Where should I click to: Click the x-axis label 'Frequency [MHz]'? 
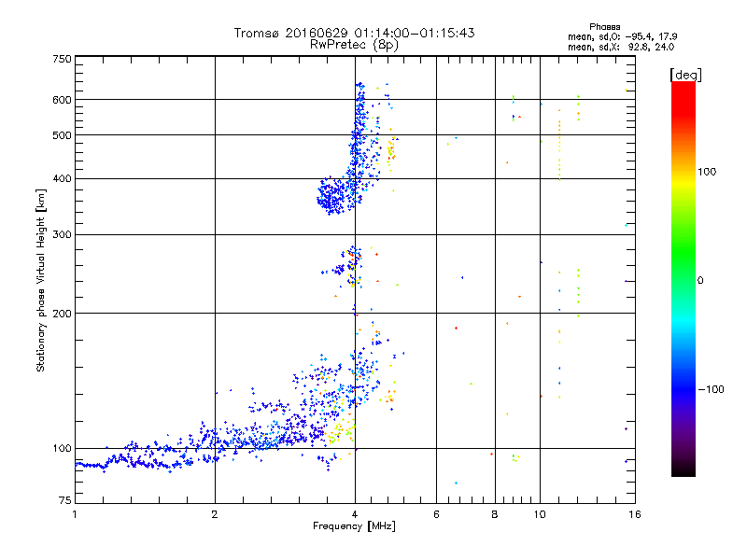[x=354, y=526]
